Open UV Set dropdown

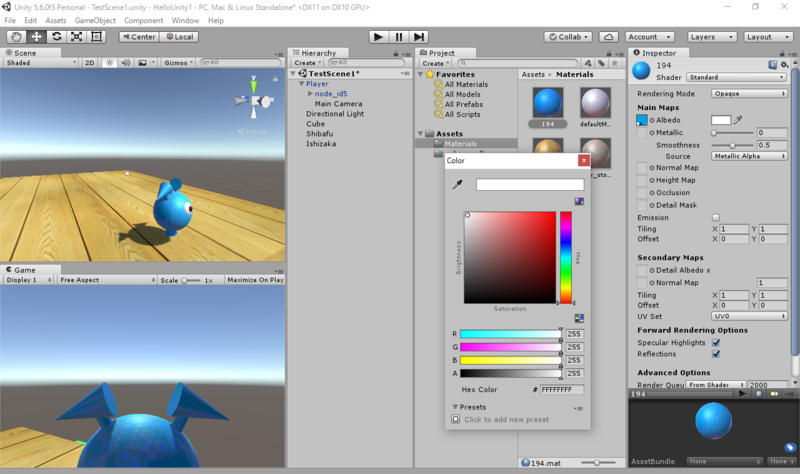click(x=749, y=316)
